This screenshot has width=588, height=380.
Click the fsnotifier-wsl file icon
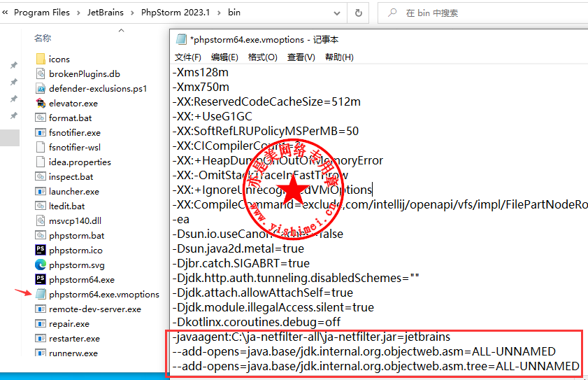[x=41, y=147]
